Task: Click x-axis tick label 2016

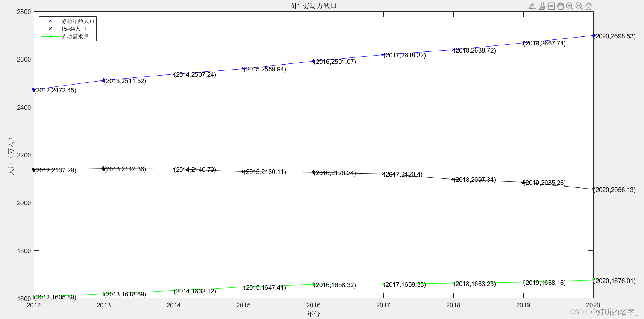Action: point(313,305)
